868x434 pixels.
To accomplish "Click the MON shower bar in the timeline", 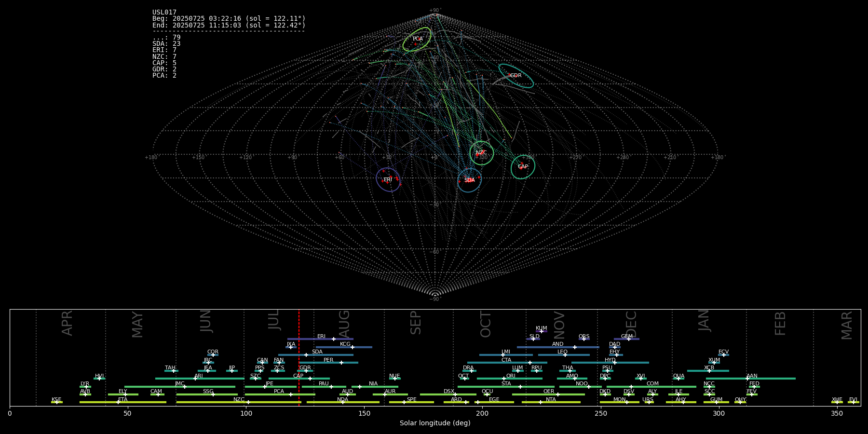I will [620, 402].
